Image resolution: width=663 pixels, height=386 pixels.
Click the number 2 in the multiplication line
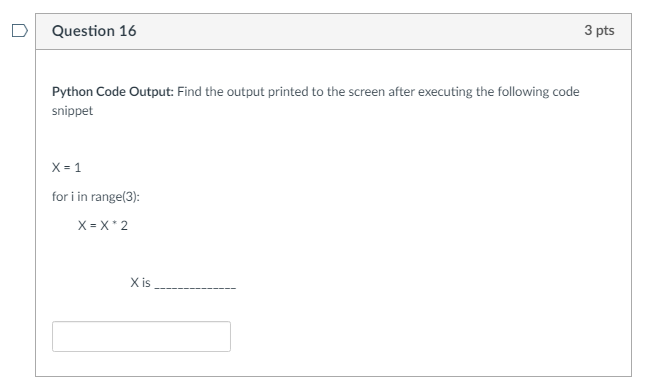coord(124,225)
